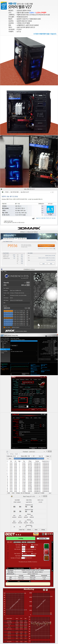The height and width of the screenshot is (644, 58).
Task: Open Memory tab in second CPU-Z window
Action: tap(27, 418)
